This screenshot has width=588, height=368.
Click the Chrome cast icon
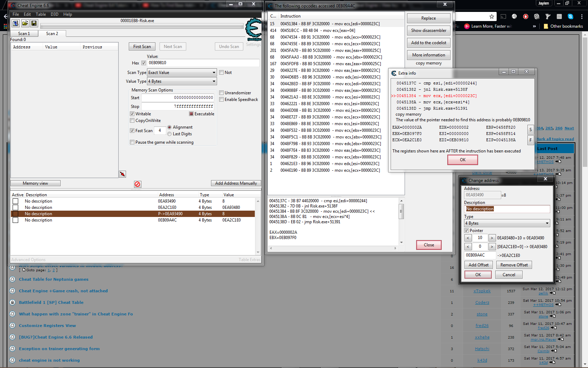click(x=503, y=16)
